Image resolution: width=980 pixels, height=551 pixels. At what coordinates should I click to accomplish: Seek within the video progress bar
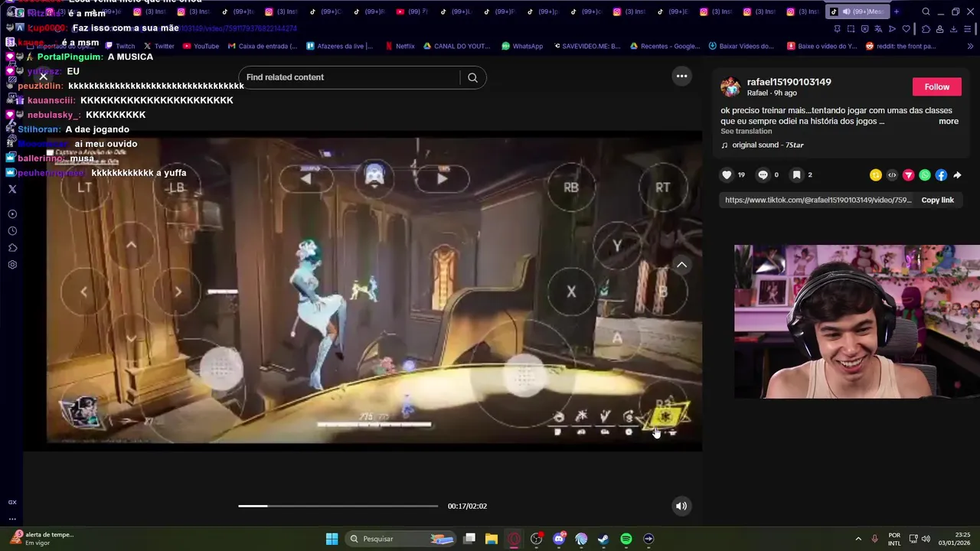(x=338, y=506)
